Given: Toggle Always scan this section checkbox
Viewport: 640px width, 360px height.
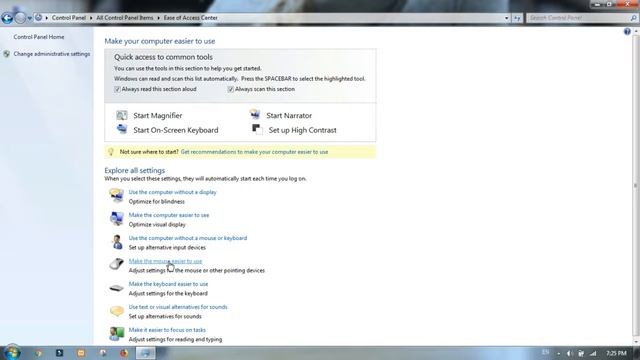Looking at the screenshot, I should pyautogui.click(x=230, y=89).
